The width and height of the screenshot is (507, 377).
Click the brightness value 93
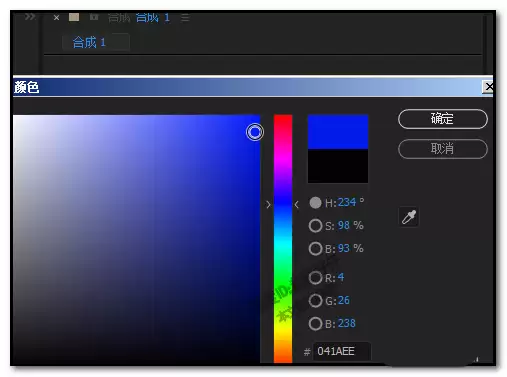tap(344, 248)
